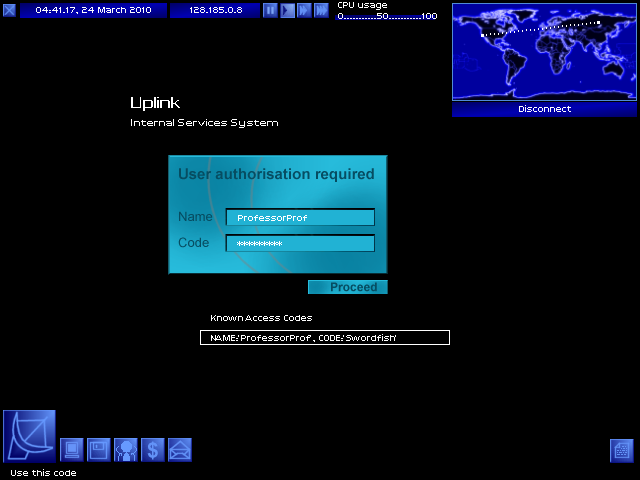Click the 128.185.0.8 IP address box
The height and width of the screenshot is (480, 640).
[215, 10]
